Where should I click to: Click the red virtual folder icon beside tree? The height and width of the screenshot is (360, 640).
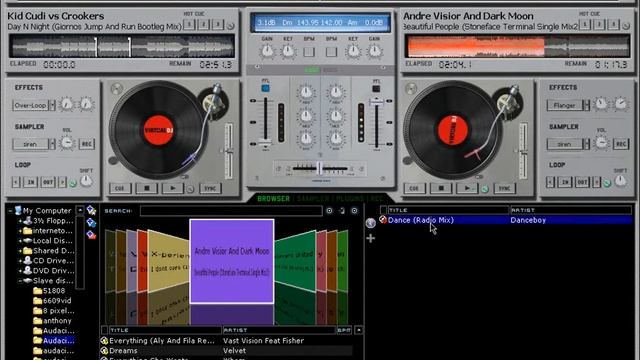[x=91, y=235]
